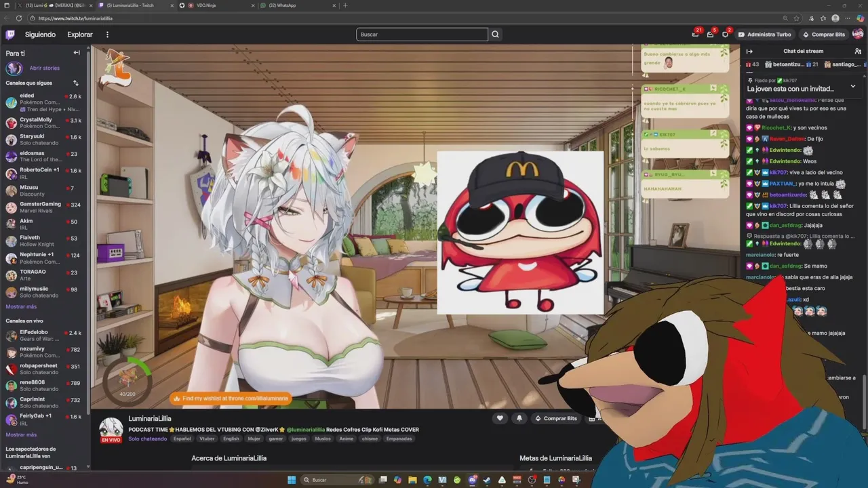Open Microsoft Edge from the taskbar

tap(427, 480)
